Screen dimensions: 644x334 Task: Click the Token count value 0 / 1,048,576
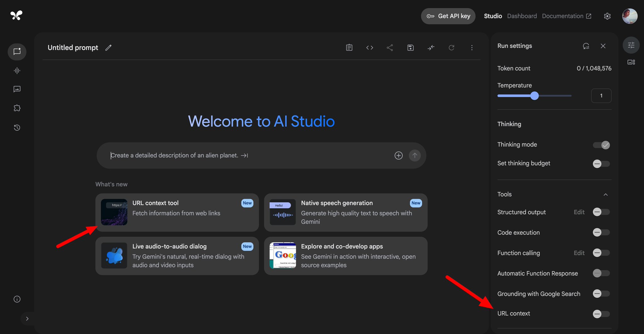[x=594, y=68]
